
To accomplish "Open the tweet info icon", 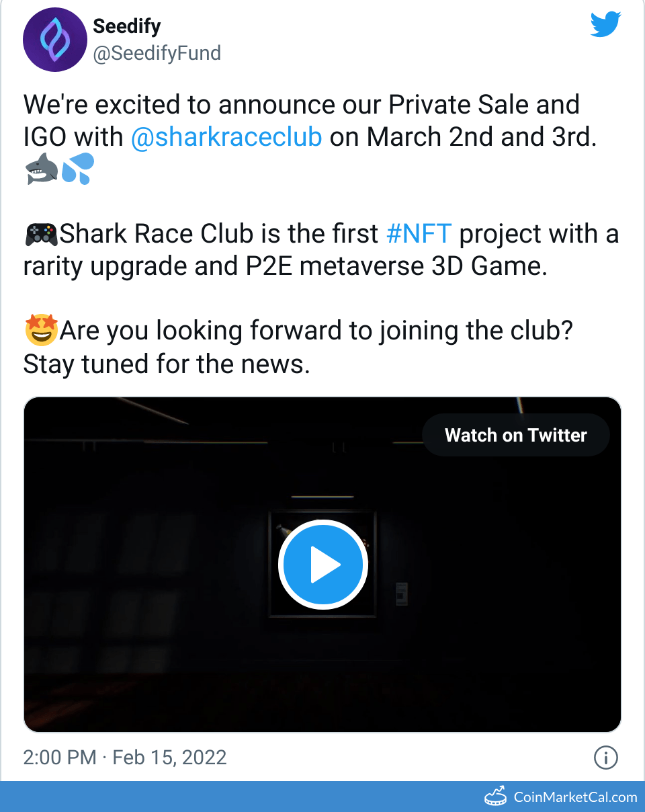I will click(x=605, y=758).
